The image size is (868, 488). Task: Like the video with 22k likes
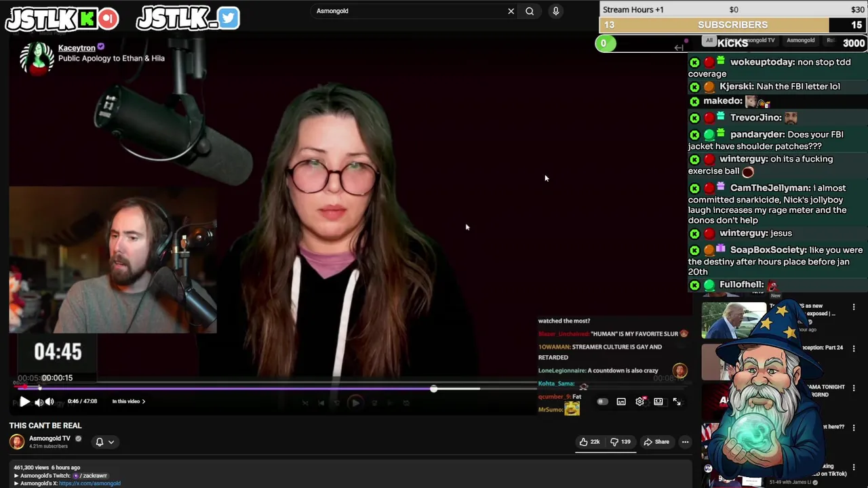(589, 442)
